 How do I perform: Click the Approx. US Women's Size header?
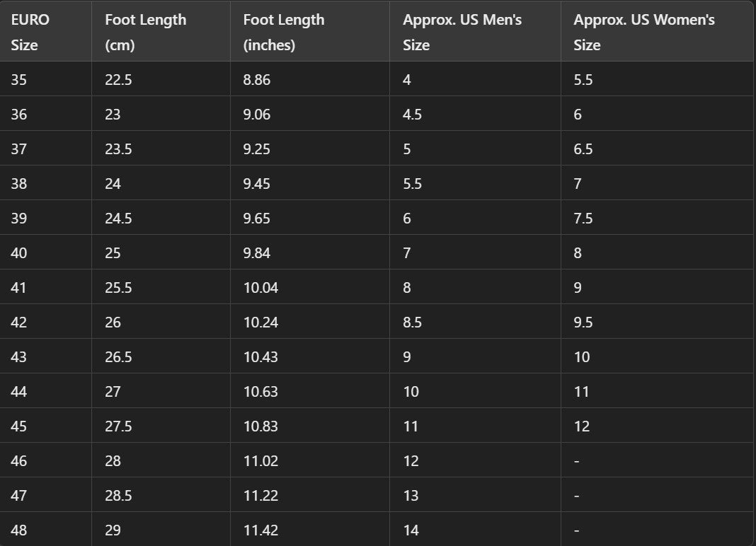(x=644, y=33)
